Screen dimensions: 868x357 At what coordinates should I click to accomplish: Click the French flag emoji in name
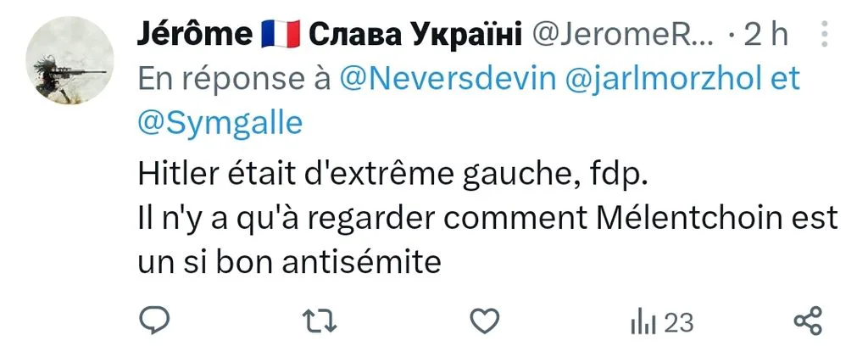(280, 35)
